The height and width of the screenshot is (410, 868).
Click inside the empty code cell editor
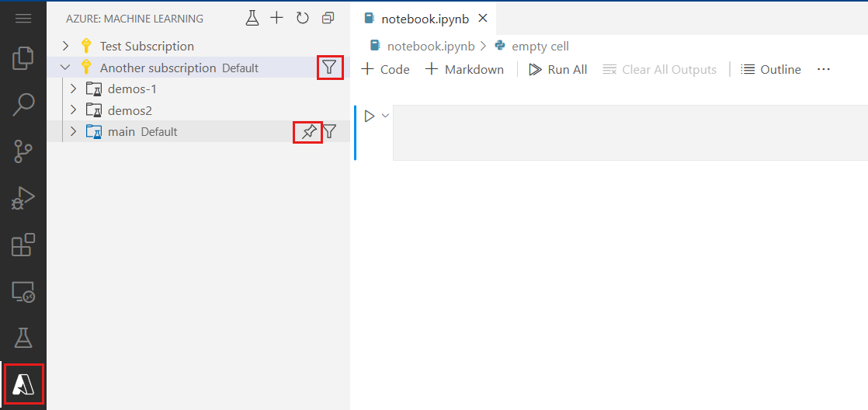[x=630, y=133]
